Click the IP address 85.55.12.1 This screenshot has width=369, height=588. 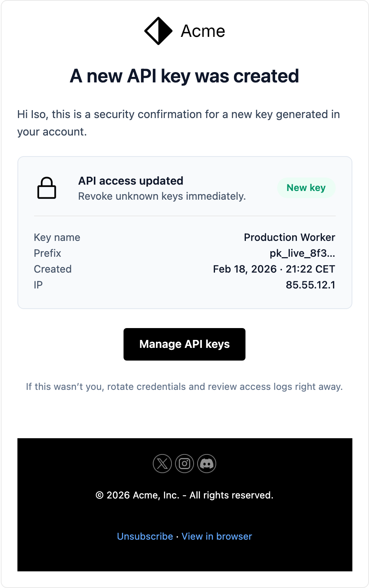click(x=311, y=285)
